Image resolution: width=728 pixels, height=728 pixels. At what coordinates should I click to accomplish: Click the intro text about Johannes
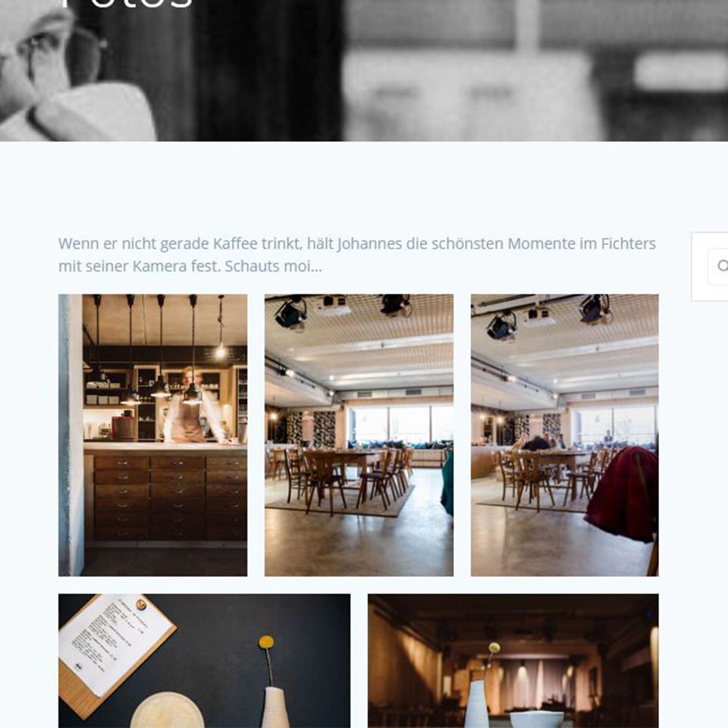(x=357, y=255)
